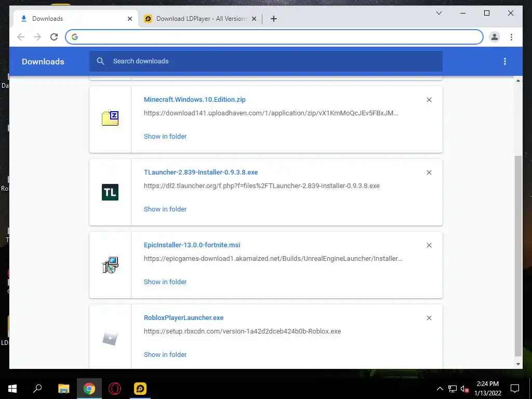Remove Minecraft.Windows.10.Edition.zip from the list
The height and width of the screenshot is (399, 532).
pyautogui.click(x=429, y=100)
